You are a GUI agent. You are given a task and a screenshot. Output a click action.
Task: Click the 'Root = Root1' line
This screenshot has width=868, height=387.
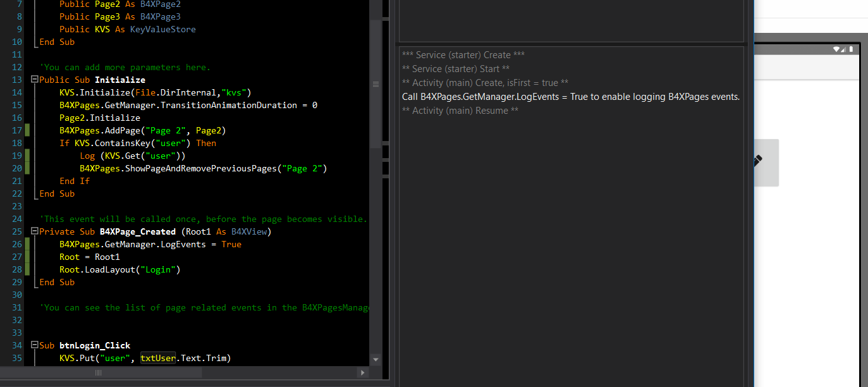pyautogui.click(x=90, y=257)
